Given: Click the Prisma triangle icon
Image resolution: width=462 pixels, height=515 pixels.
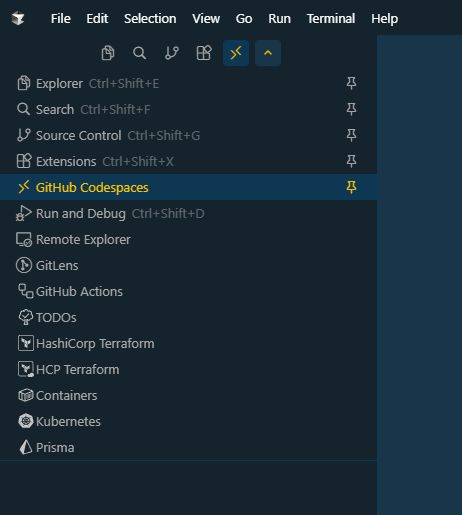Looking at the screenshot, I should tap(26, 447).
